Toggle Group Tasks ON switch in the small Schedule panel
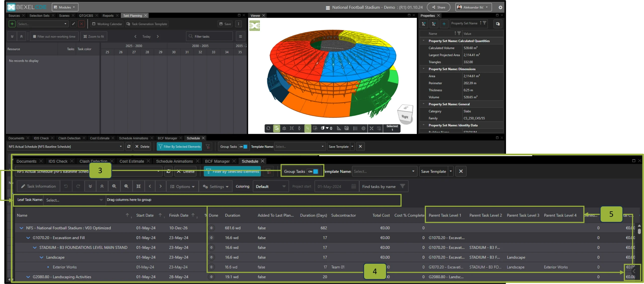The height and width of the screenshot is (284, 644). point(243,147)
